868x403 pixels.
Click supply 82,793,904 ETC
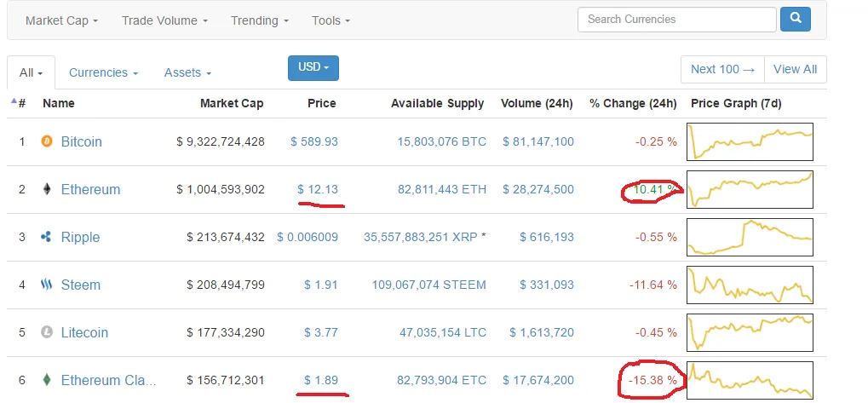(442, 380)
